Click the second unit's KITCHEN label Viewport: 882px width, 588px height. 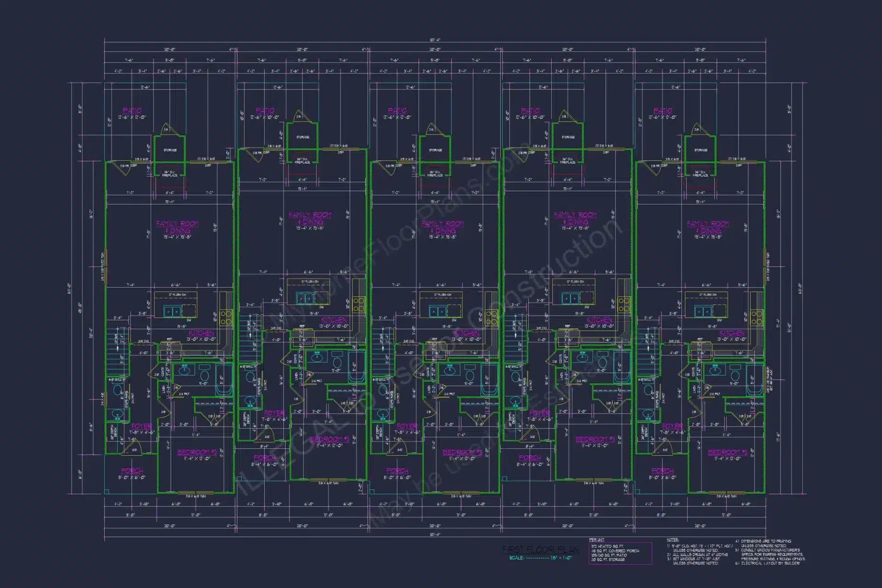[334, 320]
